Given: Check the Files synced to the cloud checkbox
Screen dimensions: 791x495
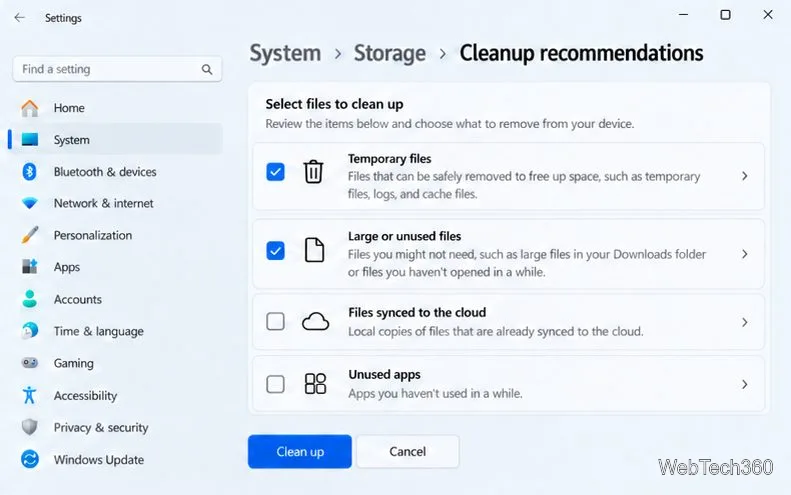Looking at the screenshot, I should pyautogui.click(x=275, y=321).
